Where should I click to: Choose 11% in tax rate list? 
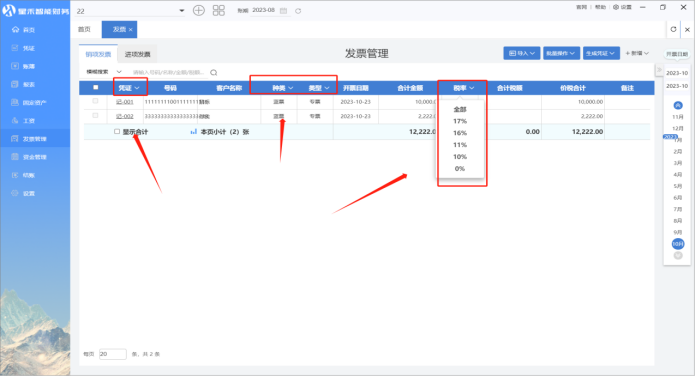[460, 145]
